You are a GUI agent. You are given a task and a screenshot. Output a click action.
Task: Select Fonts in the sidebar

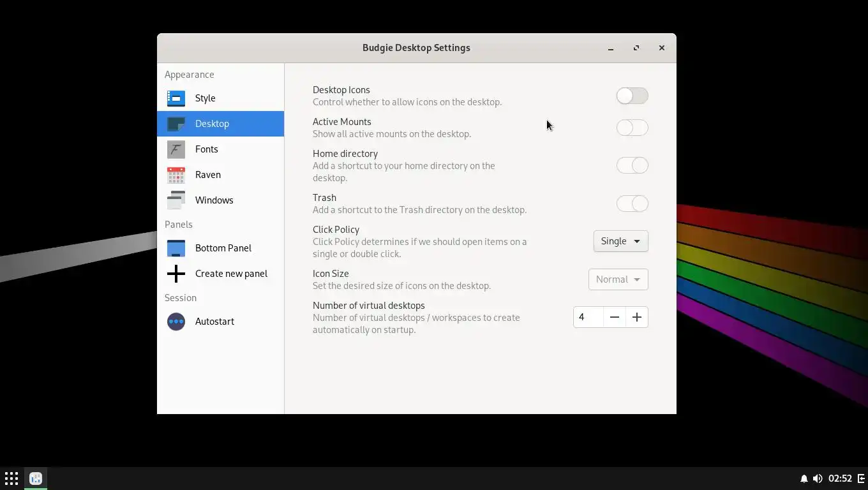tap(220, 149)
